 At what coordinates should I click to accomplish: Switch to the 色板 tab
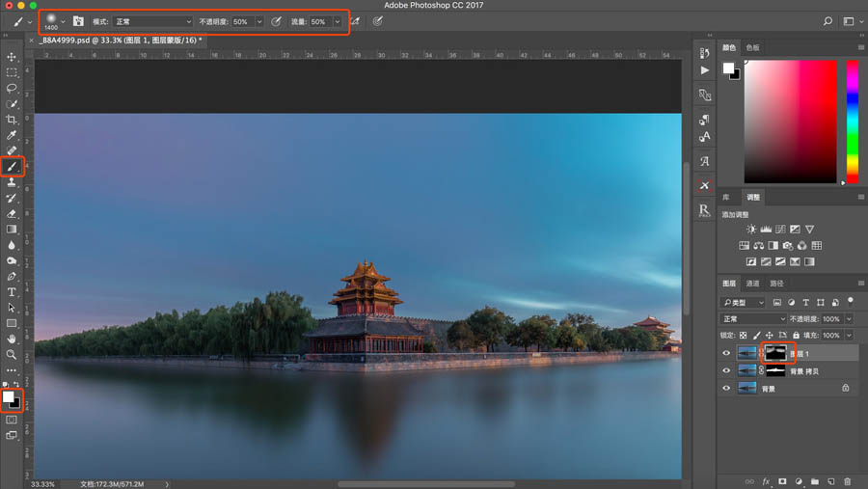(x=753, y=47)
